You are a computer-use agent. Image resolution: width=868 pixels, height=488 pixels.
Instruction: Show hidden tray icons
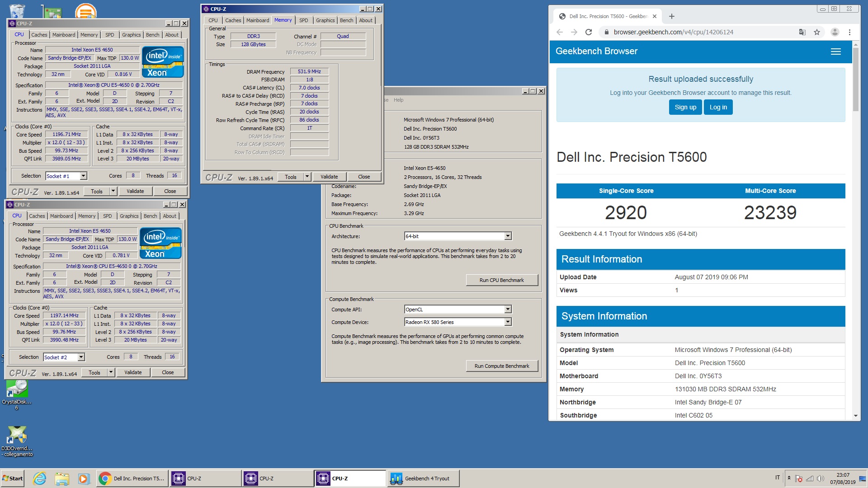click(789, 478)
